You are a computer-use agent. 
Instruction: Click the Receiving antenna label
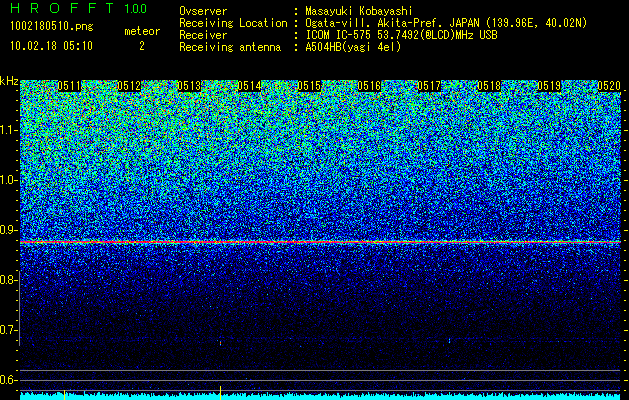(230, 47)
